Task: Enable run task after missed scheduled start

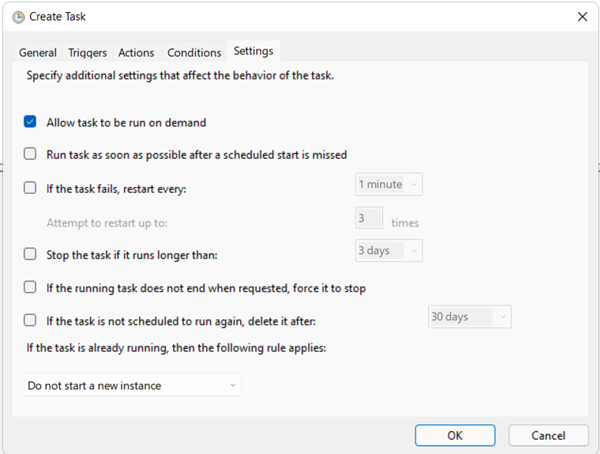Action: click(x=30, y=154)
